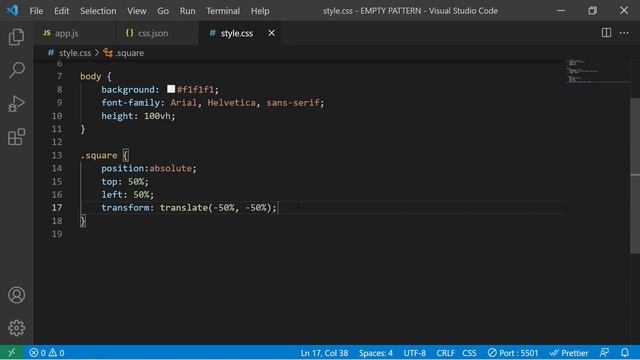Click the '.square' selector on line 13

(99, 155)
